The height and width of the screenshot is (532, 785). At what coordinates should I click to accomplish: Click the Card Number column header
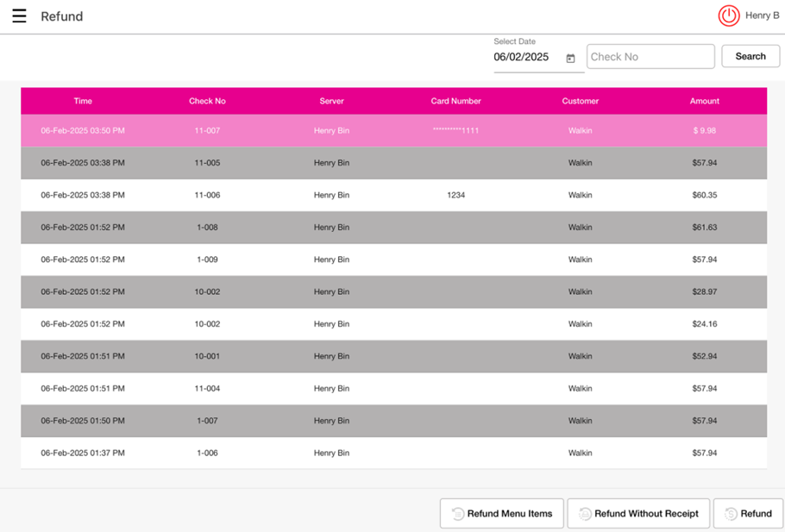(x=455, y=101)
